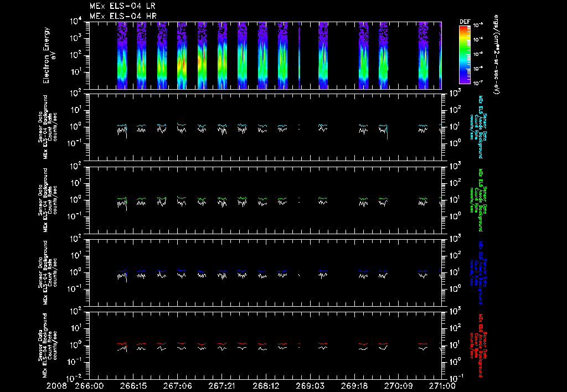
Task: Click the 269:18 time axis label
Action: (354, 386)
